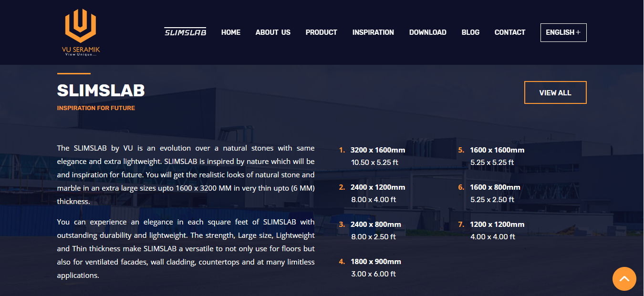Click the 3.00 x 6.00 ft text
This screenshot has width=644, height=296.
374,274
